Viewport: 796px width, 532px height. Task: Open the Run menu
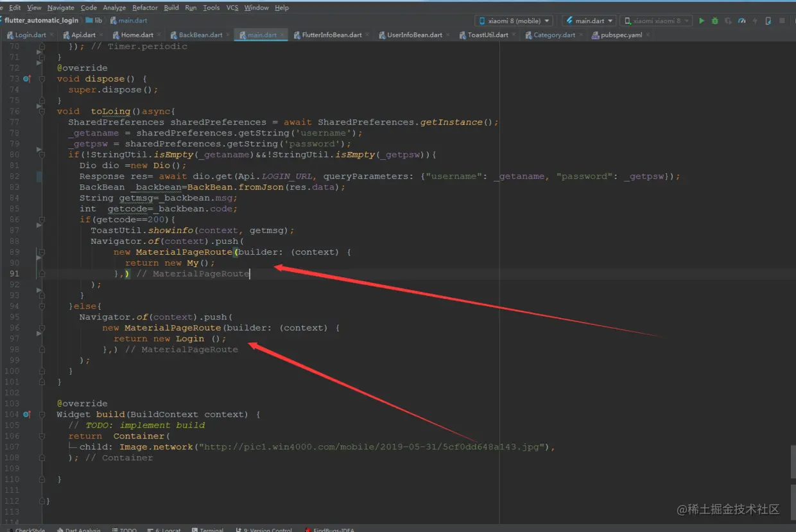pos(191,8)
